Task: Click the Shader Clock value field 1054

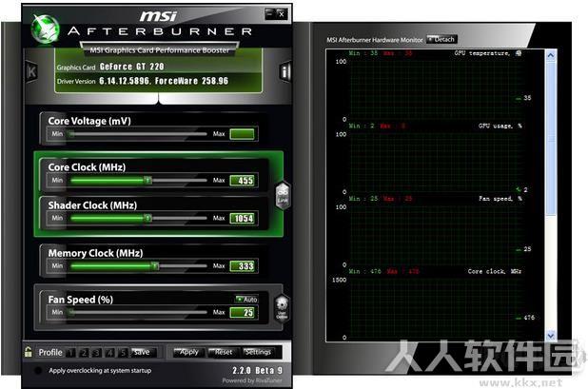Action: (242, 218)
